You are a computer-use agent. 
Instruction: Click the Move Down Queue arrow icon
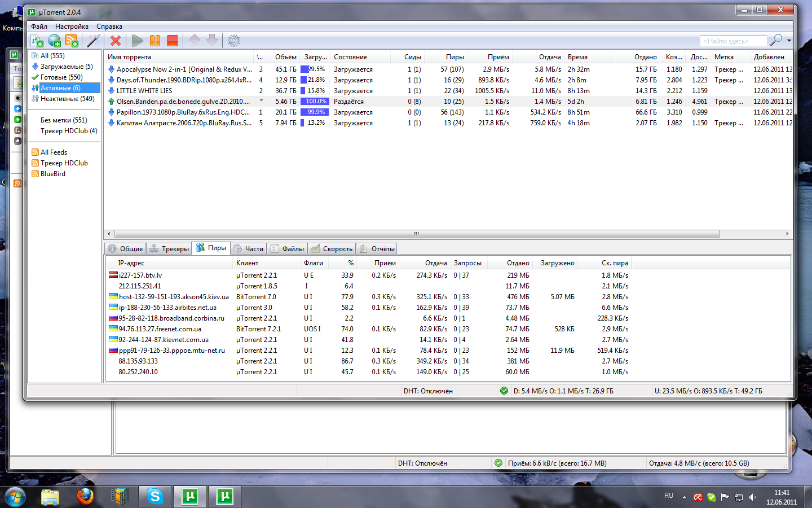212,40
